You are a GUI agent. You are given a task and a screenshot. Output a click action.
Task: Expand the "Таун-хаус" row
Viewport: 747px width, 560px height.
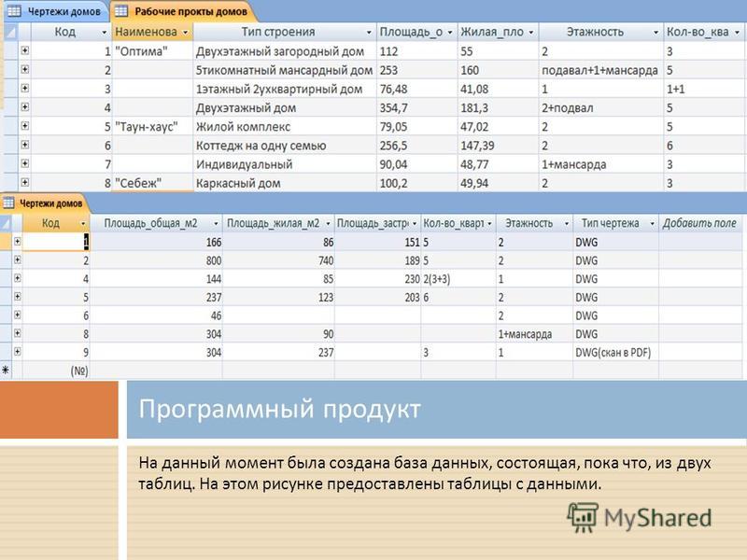click(x=25, y=126)
